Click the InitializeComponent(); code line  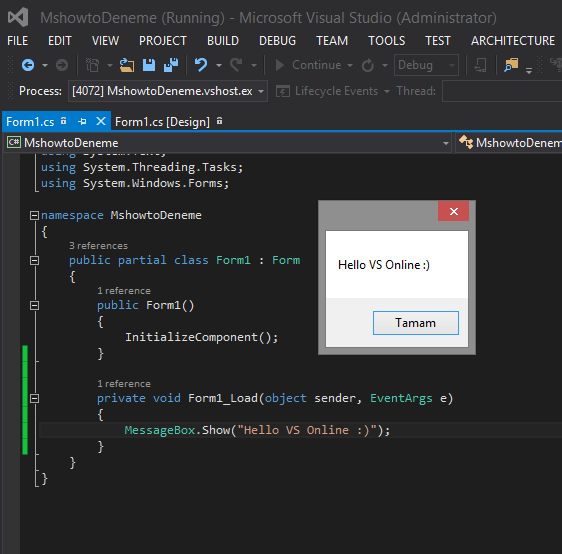pyautogui.click(x=201, y=337)
